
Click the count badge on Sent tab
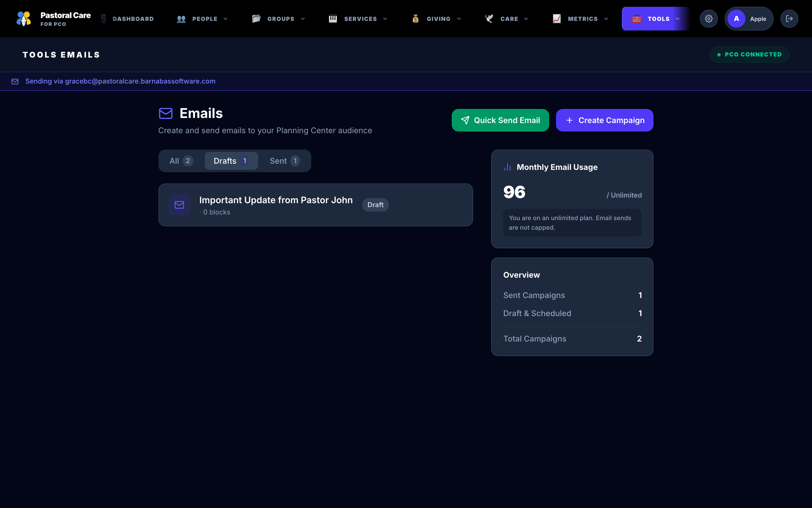295,161
